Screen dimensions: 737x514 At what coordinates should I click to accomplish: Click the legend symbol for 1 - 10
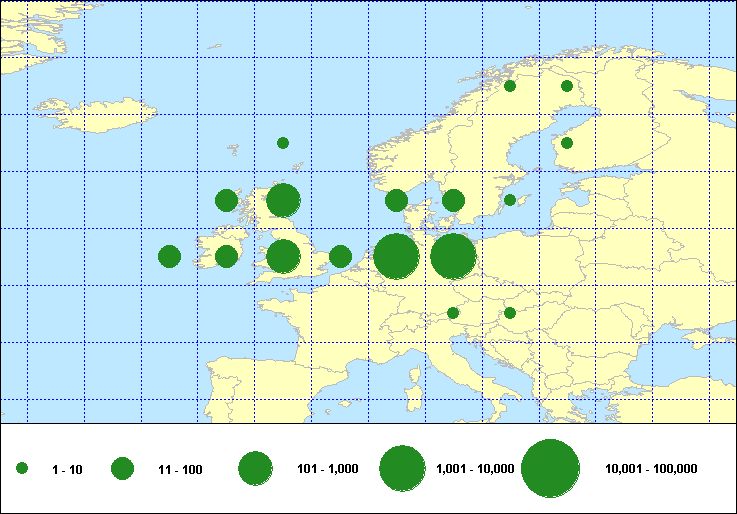point(22,468)
